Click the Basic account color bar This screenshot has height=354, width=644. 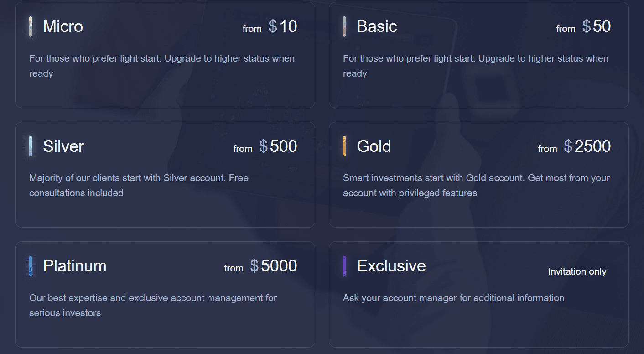(x=344, y=26)
